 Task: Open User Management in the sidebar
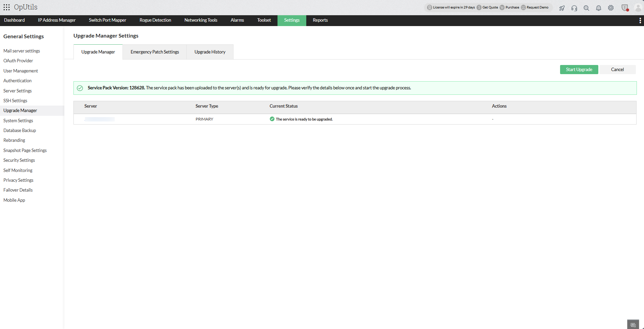21,71
